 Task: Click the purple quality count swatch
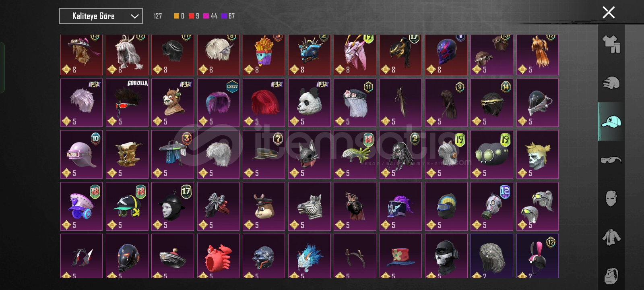(224, 16)
